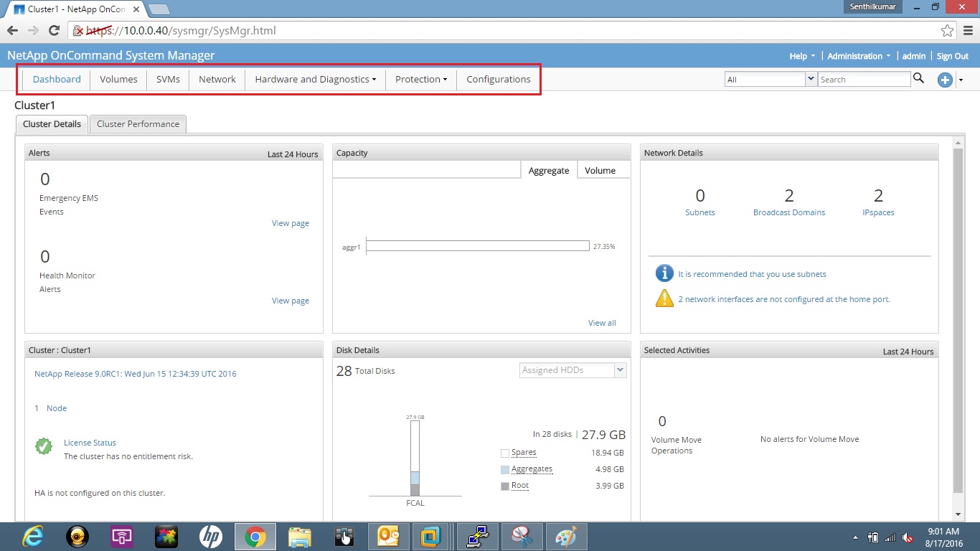980x551 pixels.
Task: Expand the All search scope dropdown
Action: pos(811,79)
